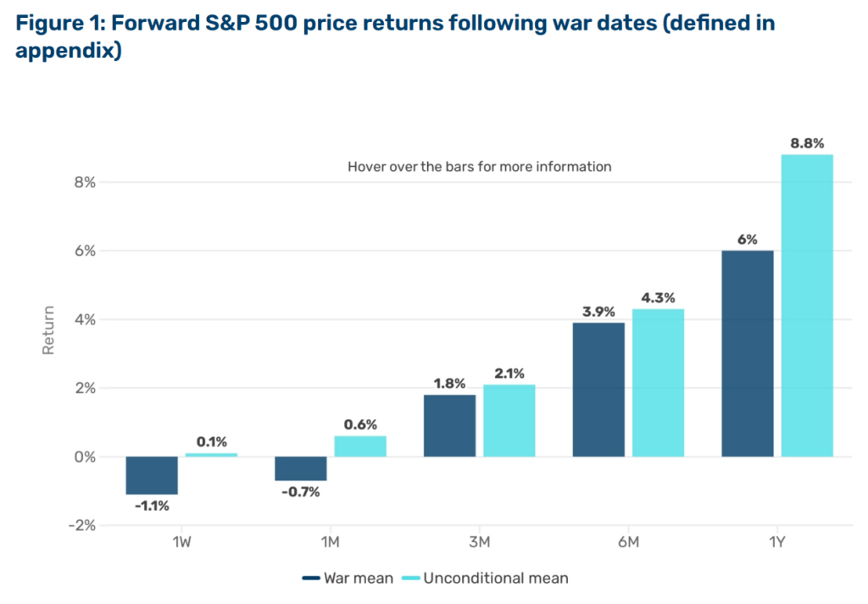Click the 3M Unconditional mean bar
868x604 pixels.
coord(509,420)
